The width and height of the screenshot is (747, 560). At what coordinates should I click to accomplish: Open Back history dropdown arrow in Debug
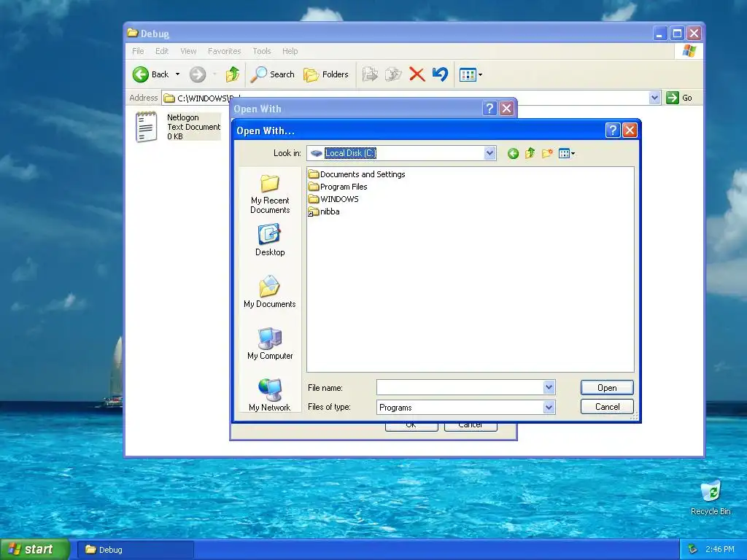(178, 74)
